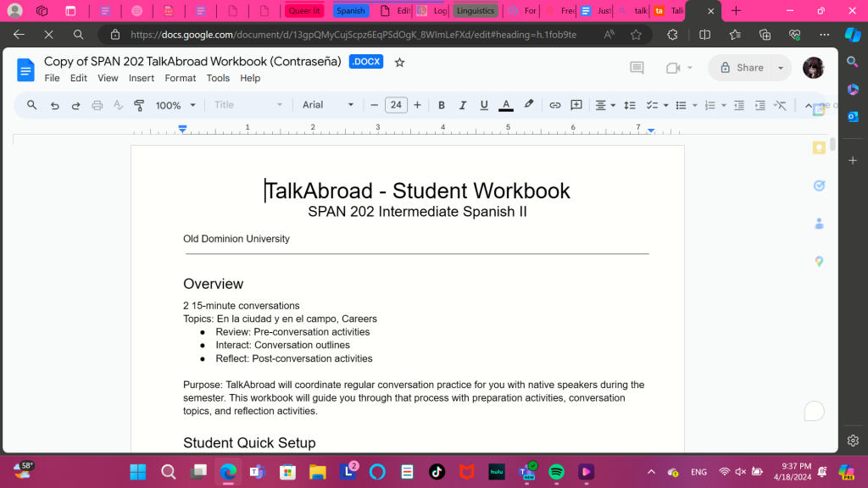
Task: Open Google Tasks in the side panel
Action: click(819, 186)
